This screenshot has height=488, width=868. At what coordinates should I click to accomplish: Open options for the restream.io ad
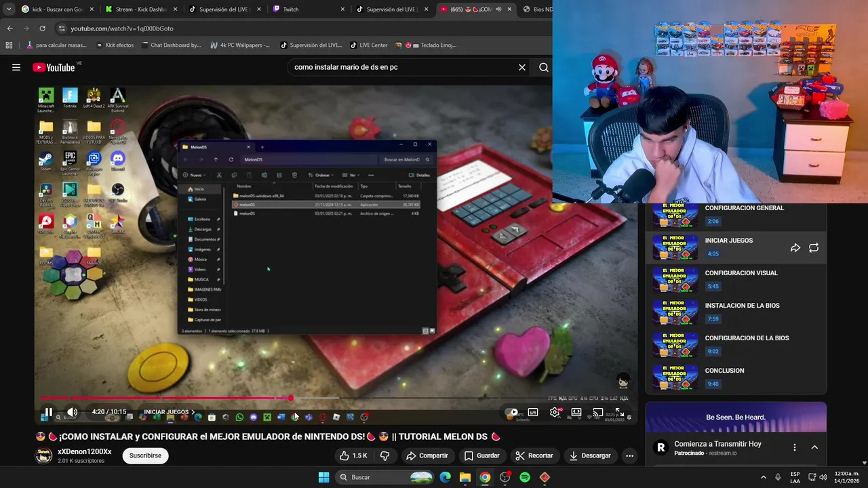(x=795, y=447)
